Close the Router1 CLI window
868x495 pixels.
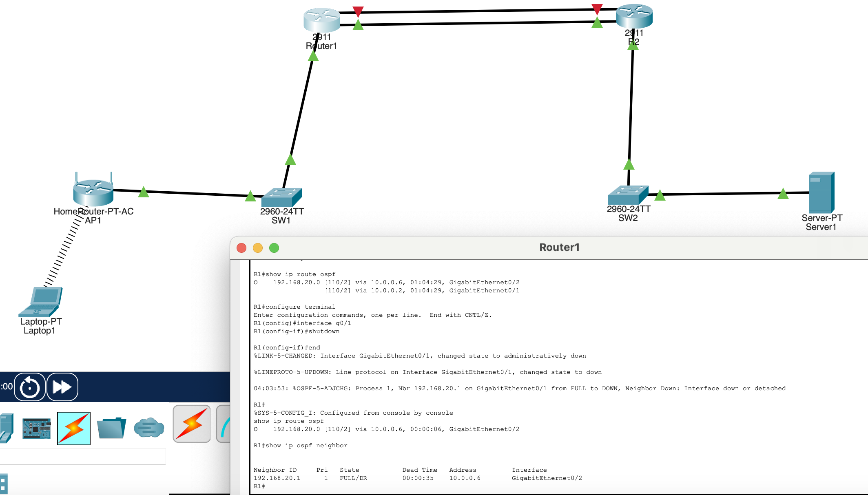(x=241, y=248)
